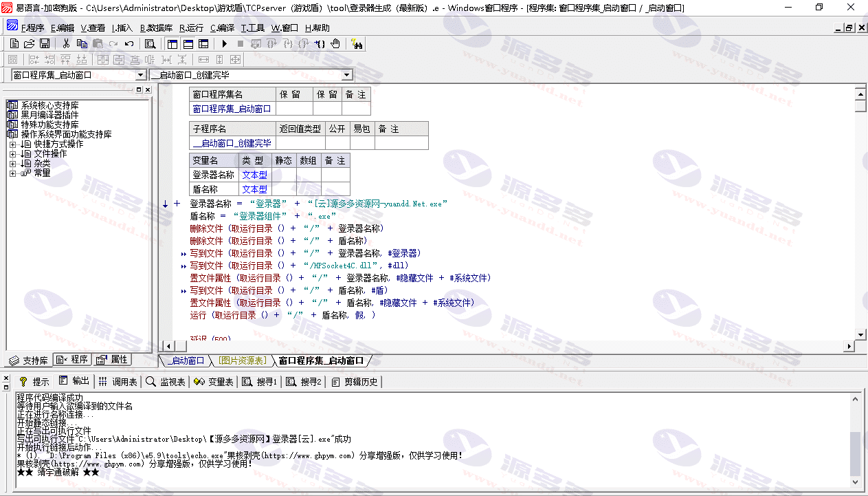Open the C.编译 menu
868x496 pixels.
coord(222,28)
